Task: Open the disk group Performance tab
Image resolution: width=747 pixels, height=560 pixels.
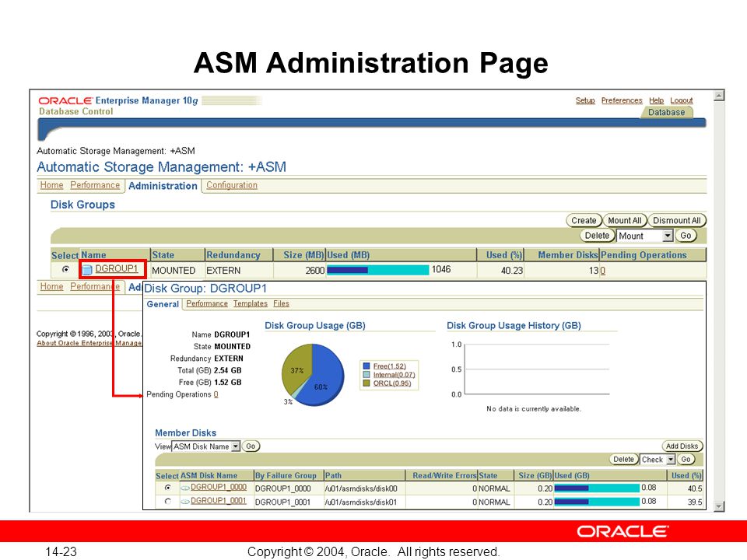Action: tap(207, 303)
